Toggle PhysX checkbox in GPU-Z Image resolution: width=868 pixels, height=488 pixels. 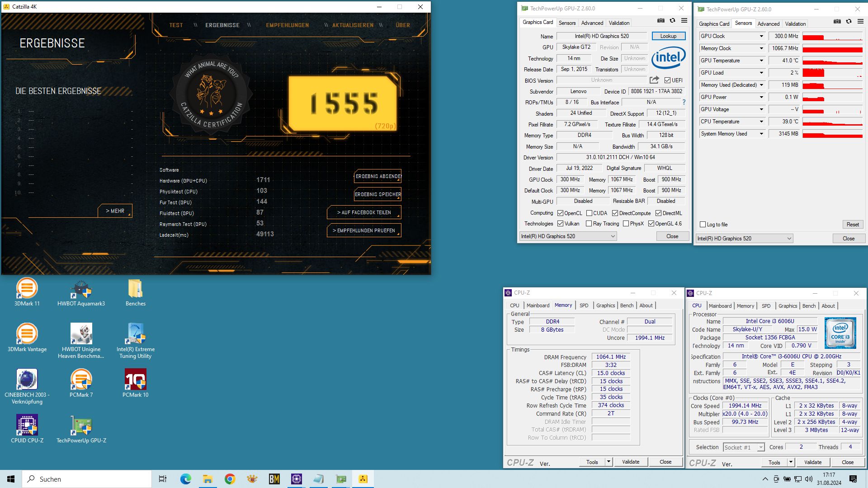point(626,224)
